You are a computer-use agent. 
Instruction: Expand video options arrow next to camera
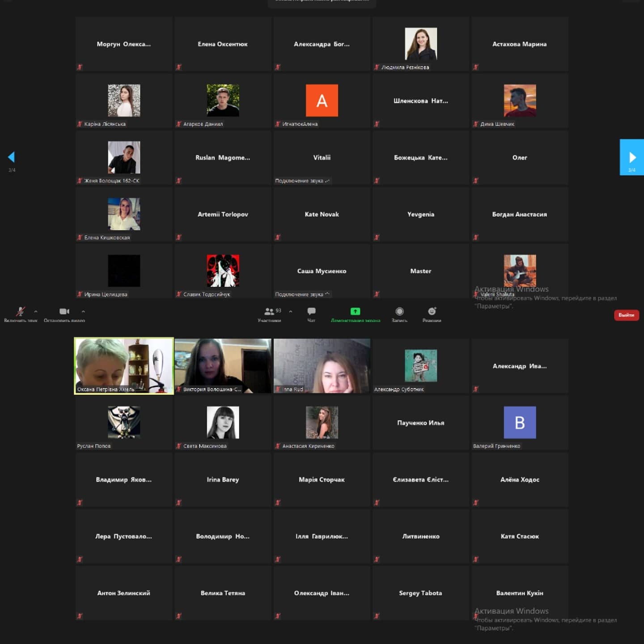(x=83, y=312)
